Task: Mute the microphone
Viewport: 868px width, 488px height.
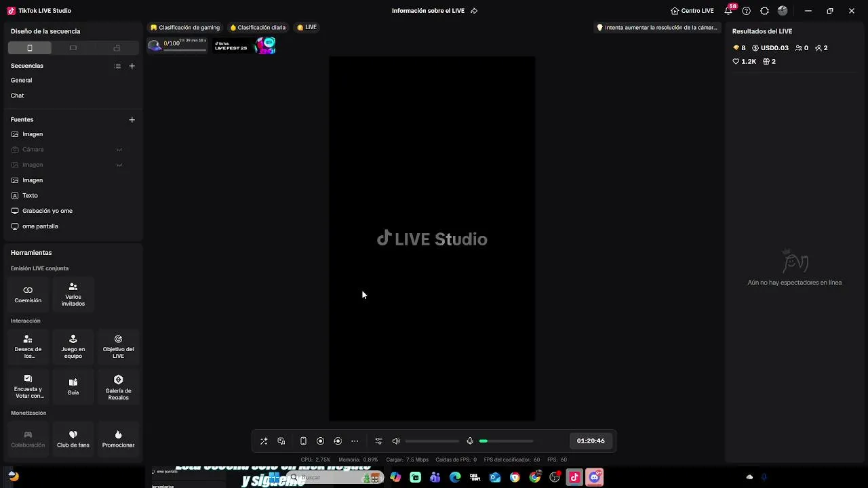Action: [470, 441]
